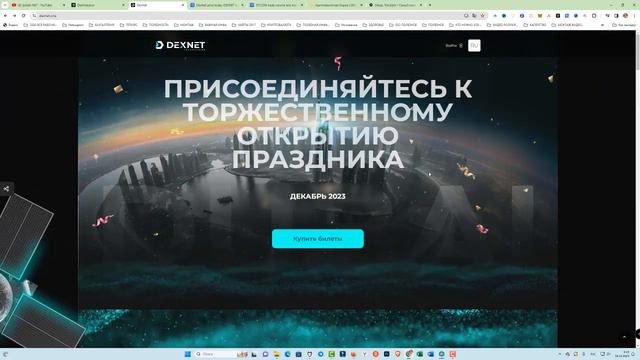Image resolution: width=640 pixels, height=360 pixels.
Task: Click the cyan Купить билеты button
Action: (318, 238)
